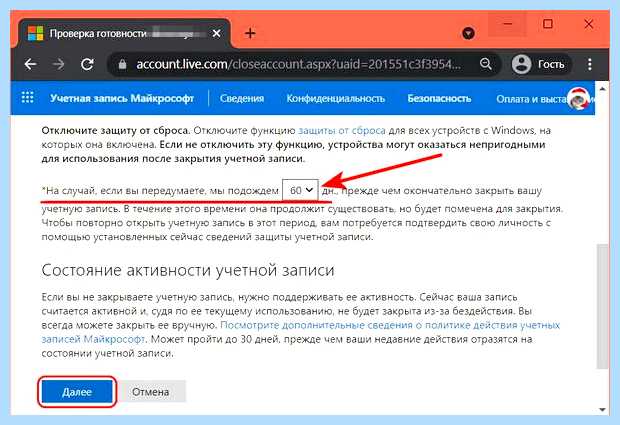Click the address bar URL field
The width and height of the screenshot is (620, 425).
(x=299, y=64)
